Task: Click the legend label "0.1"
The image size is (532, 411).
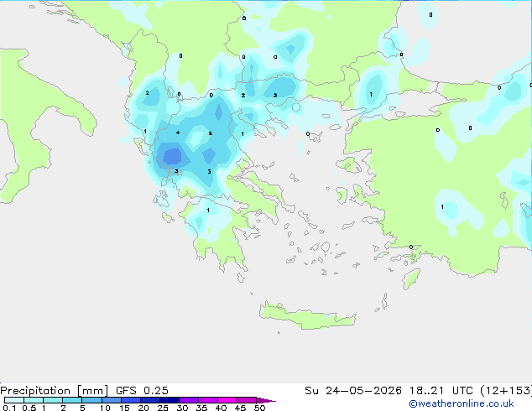Action: [x=9, y=408]
